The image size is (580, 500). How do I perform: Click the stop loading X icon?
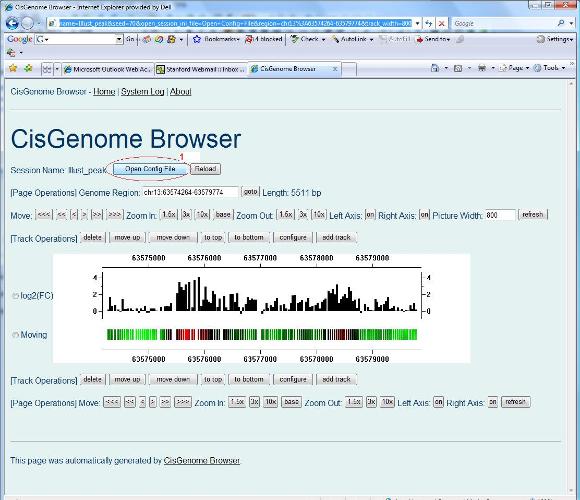(441, 24)
